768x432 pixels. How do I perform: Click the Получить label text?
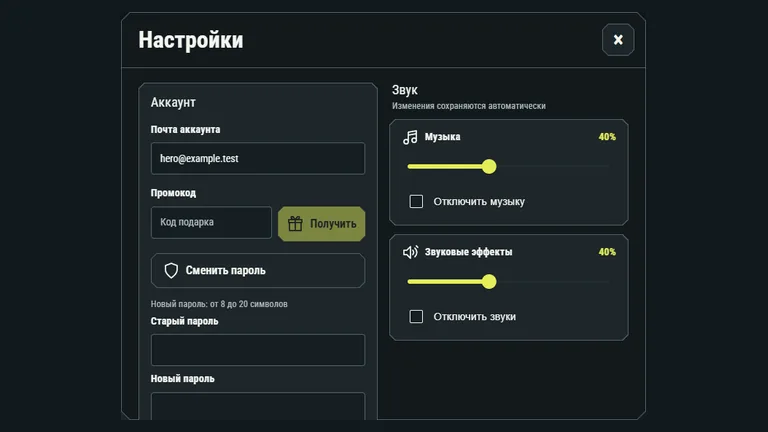(x=333, y=224)
